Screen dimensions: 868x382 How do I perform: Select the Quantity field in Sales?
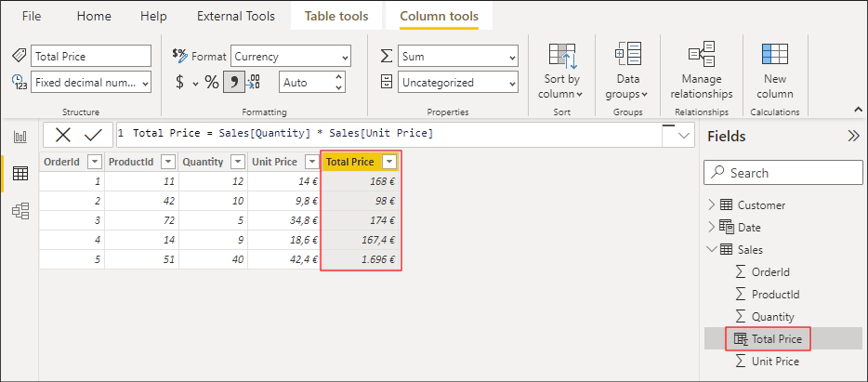point(773,317)
